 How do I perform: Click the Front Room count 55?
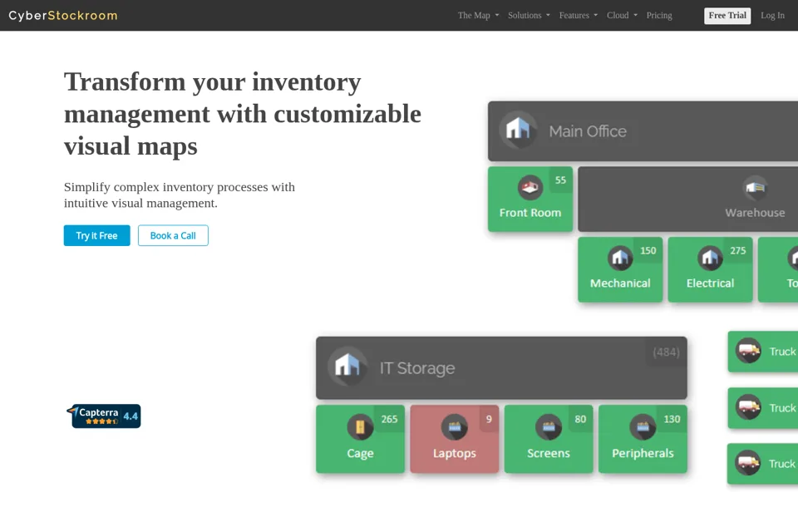coord(560,180)
